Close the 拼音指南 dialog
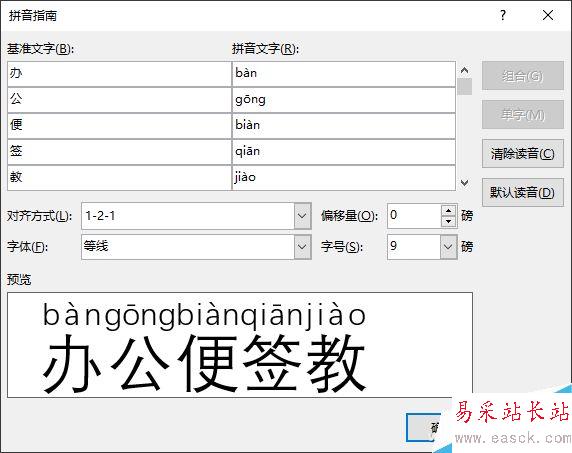 click(x=548, y=15)
